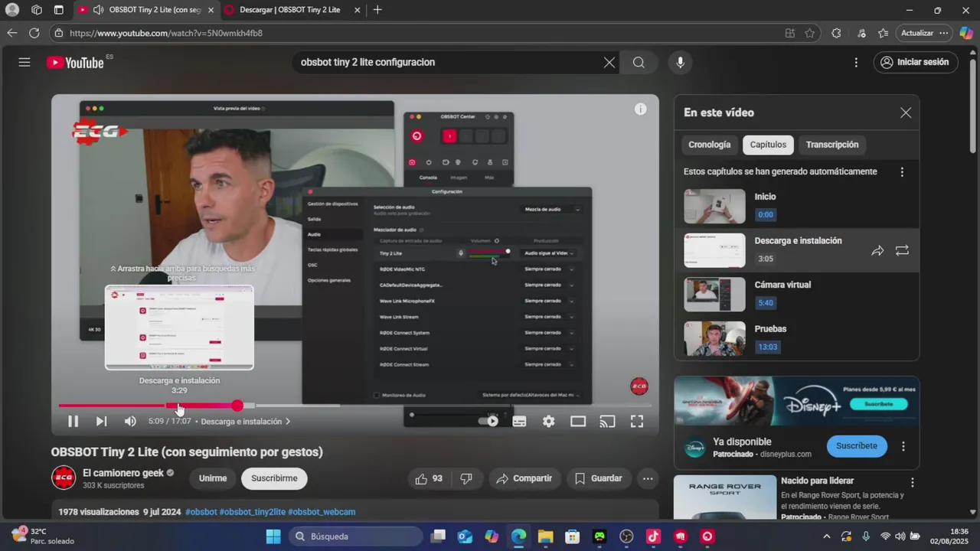The height and width of the screenshot is (551, 980).
Task: Enter full screen mode
Action: pos(636,421)
